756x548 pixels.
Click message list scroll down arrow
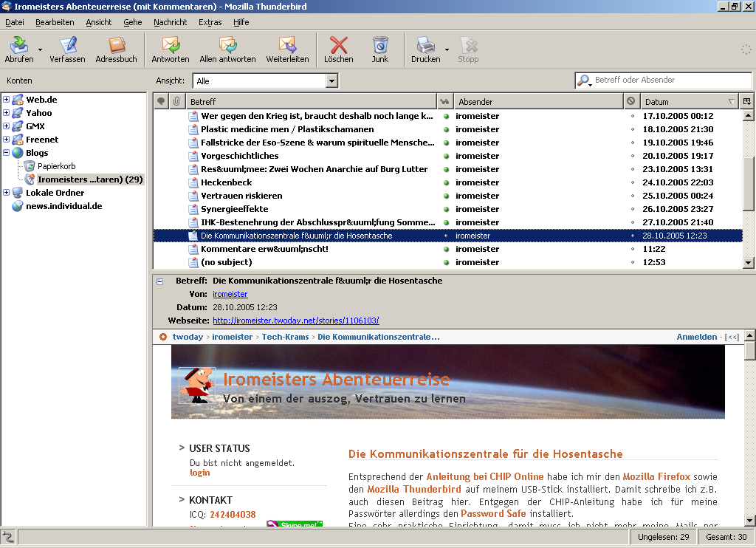pos(748,263)
